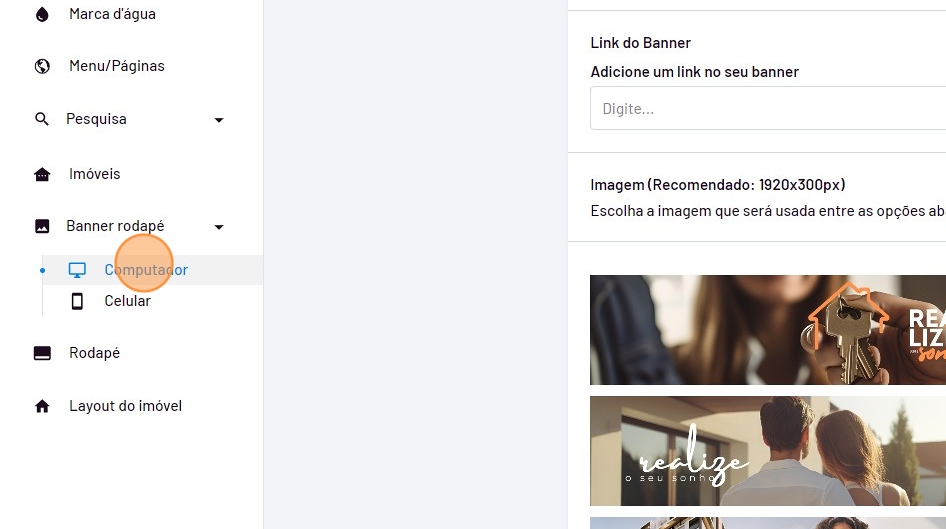Open the Layout do imóvel menu item

[x=125, y=406]
